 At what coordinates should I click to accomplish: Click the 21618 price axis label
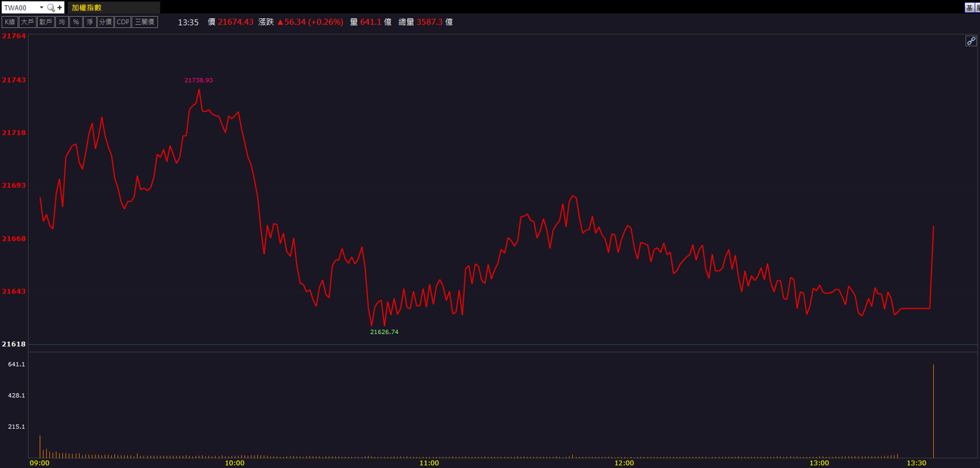click(14, 344)
